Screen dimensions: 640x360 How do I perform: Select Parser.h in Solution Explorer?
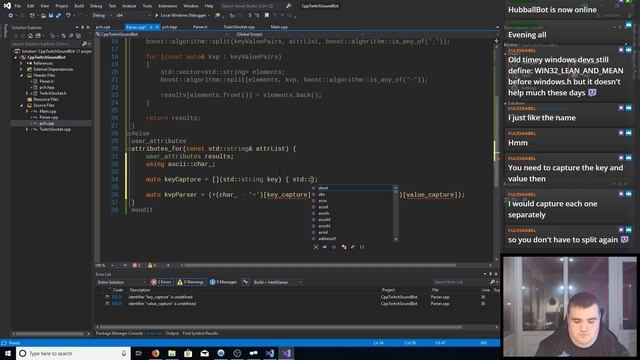(47, 81)
